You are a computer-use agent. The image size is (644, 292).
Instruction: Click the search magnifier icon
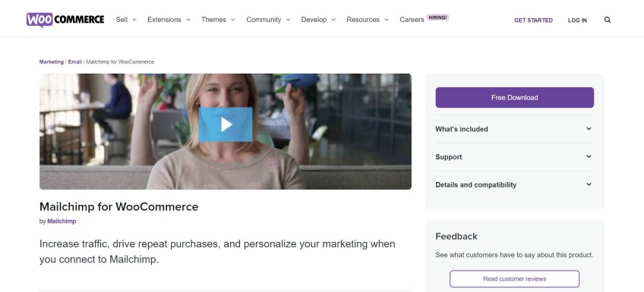[x=608, y=20]
